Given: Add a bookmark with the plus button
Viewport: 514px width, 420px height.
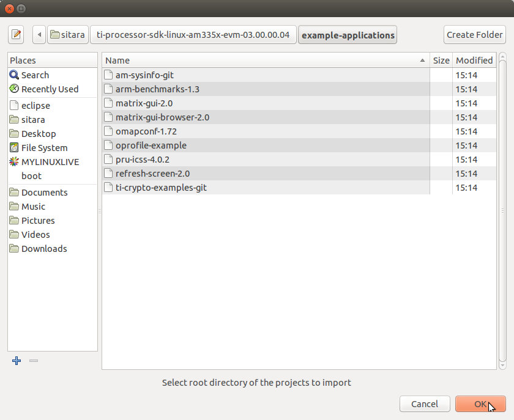Looking at the screenshot, I should (16, 361).
